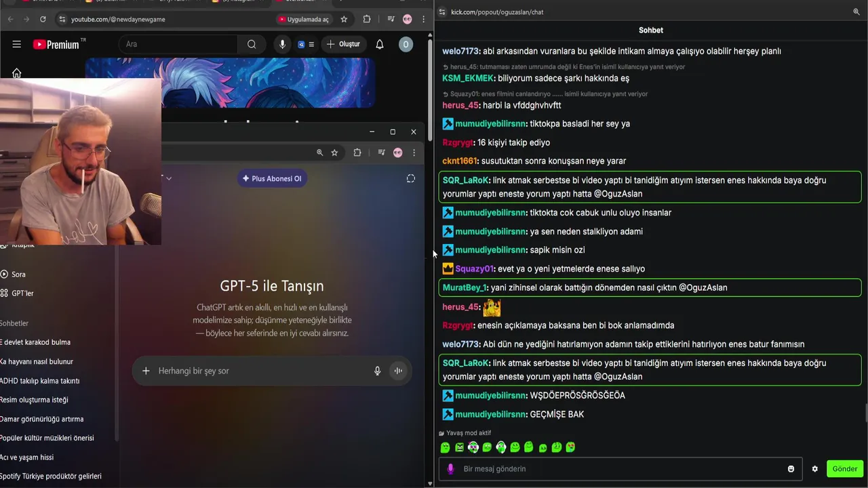The width and height of the screenshot is (868, 488).
Task: Click the YouTube channel banner image
Action: pos(231,83)
